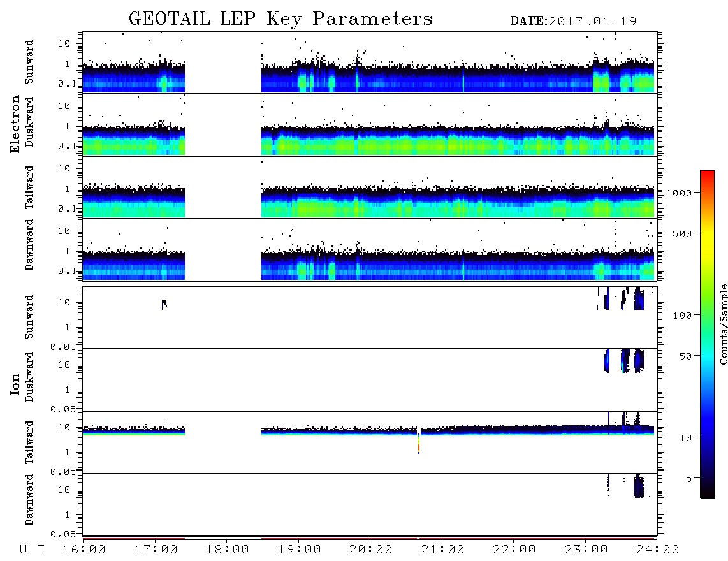Click the 19:00 time tick label
The width and height of the screenshot is (728, 561).
click(x=300, y=550)
